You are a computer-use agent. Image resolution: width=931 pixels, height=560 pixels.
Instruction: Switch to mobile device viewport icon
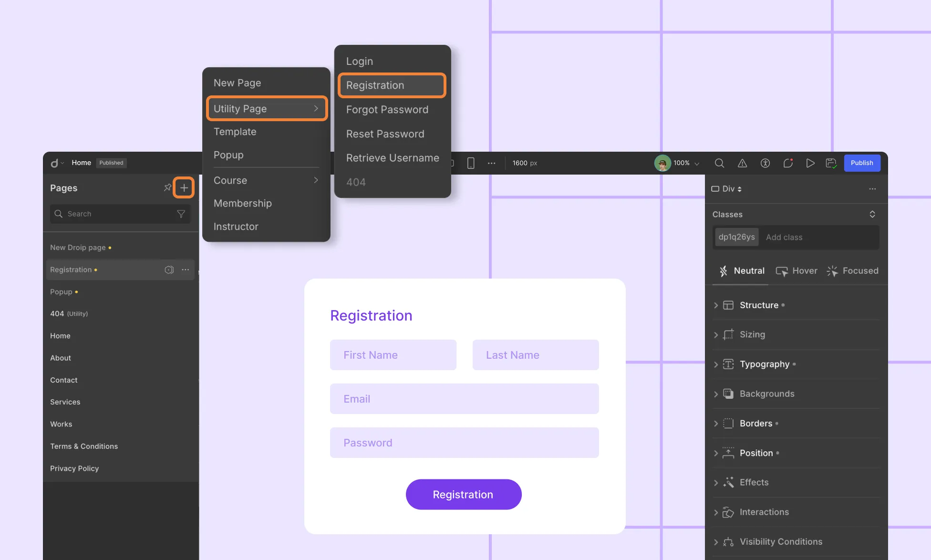tap(471, 163)
